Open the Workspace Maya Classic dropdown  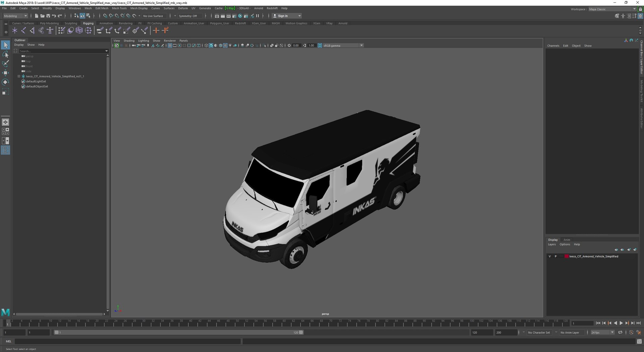tap(612, 9)
